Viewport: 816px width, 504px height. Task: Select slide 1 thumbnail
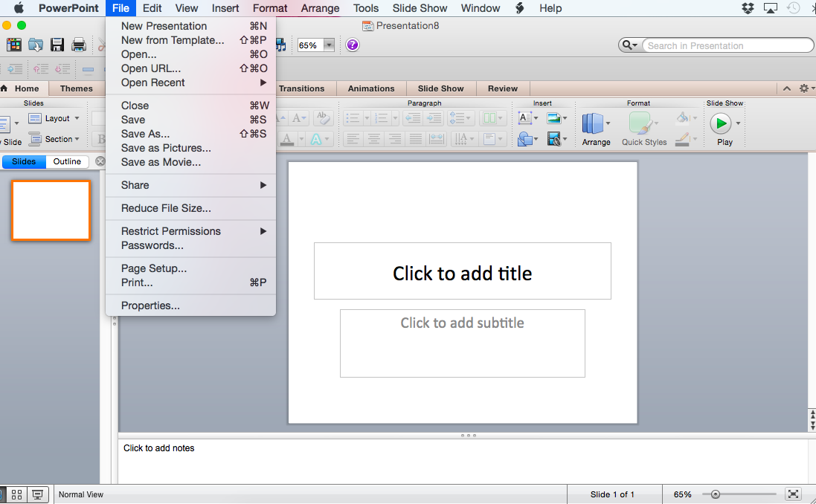[x=51, y=210]
